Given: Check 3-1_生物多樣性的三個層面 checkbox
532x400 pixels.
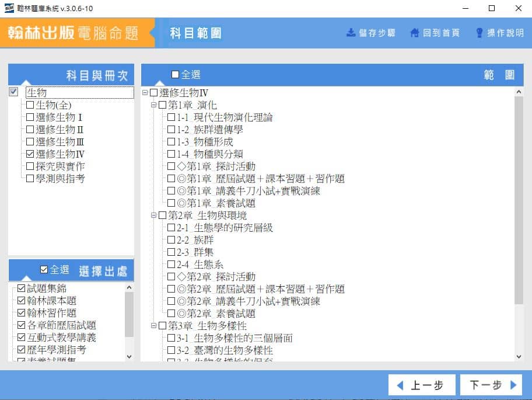Looking at the screenshot, I should click(171, 338).
